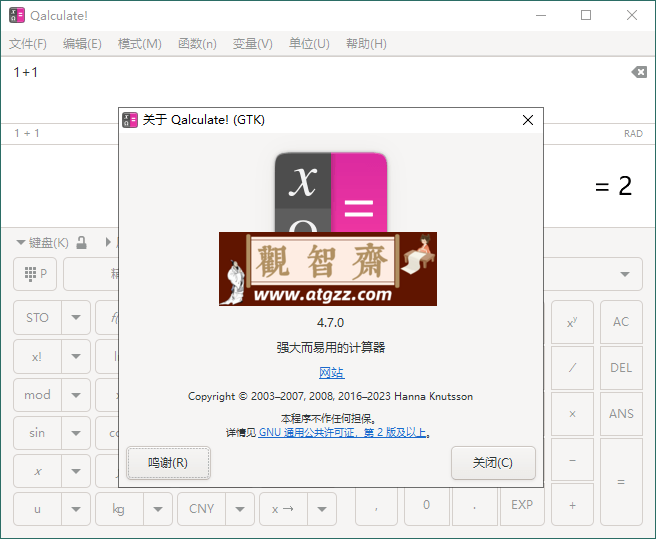Image resolution: width=656 pixels, height=539 pixels.
Task: Open the GNU 通用公共许可证 license link
Action: [x=342, y=432]
